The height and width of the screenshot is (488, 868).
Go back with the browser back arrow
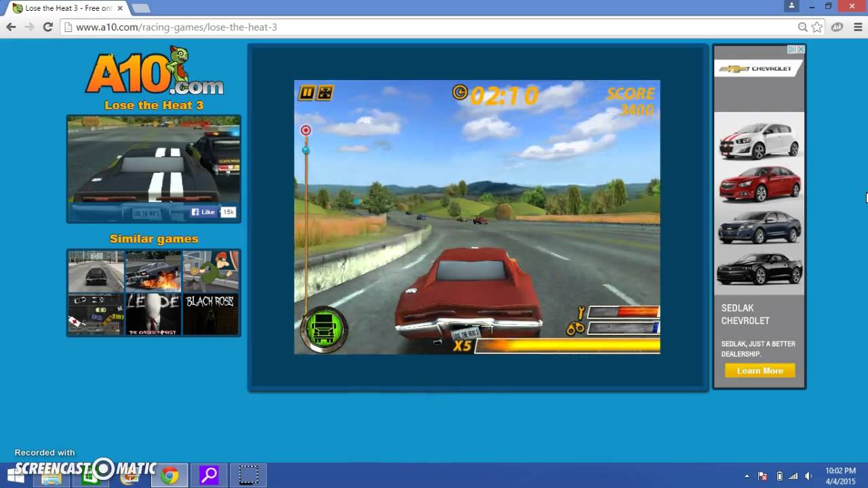11,27
